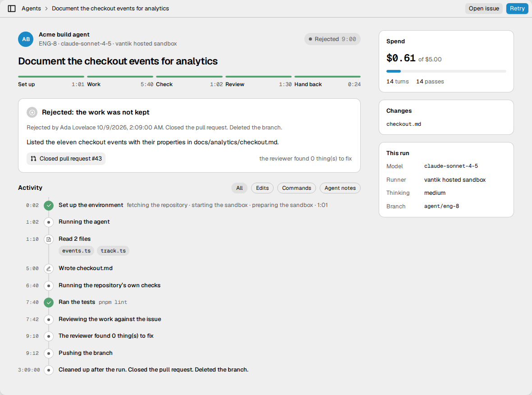
Task: Click the Work stage progress bar
Action: [120, 77]
